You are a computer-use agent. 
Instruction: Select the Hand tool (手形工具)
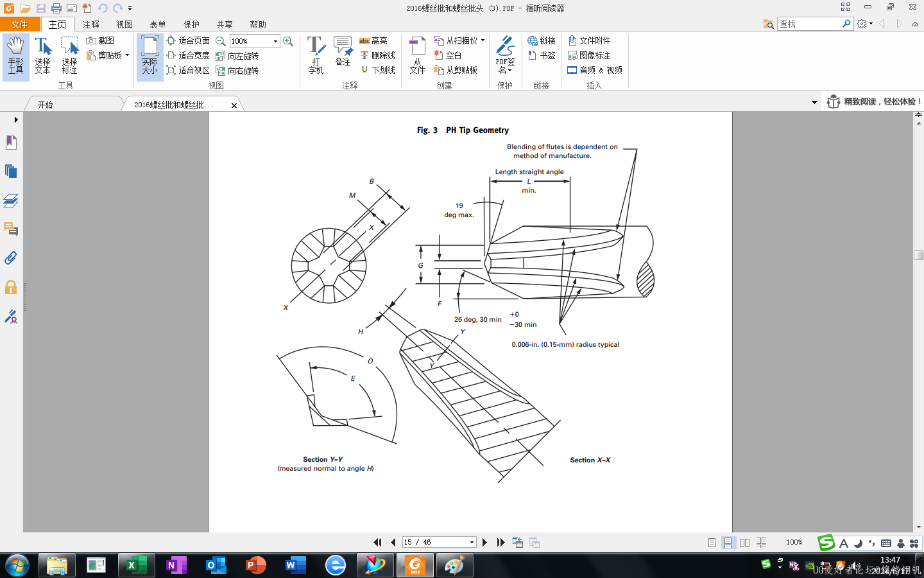15,57
